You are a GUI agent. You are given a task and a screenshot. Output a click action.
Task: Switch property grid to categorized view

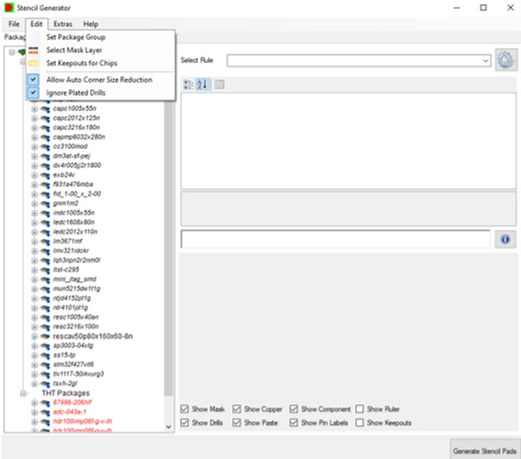(188, 85)
